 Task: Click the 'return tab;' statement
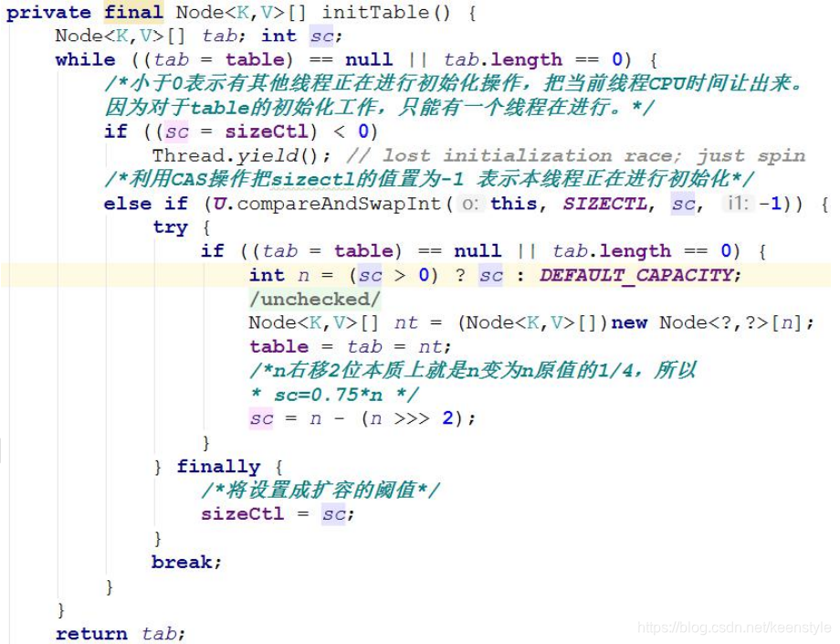[121, 634]
